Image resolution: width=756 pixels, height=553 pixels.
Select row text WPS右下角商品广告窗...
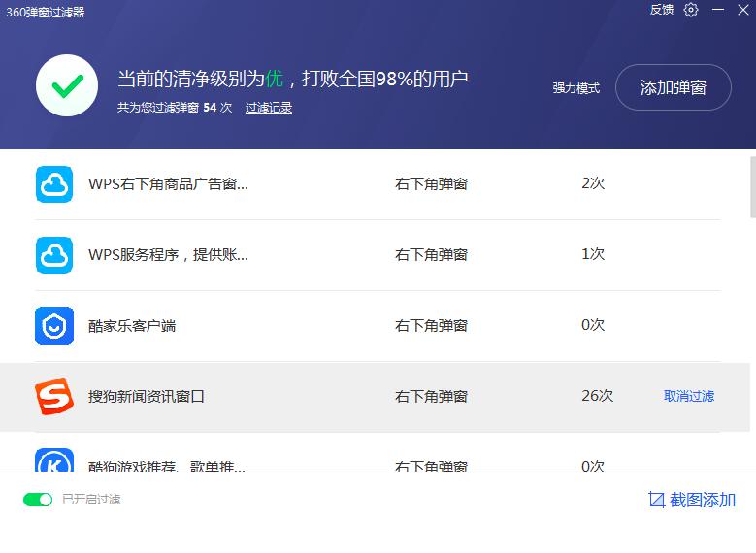[168, 183]
